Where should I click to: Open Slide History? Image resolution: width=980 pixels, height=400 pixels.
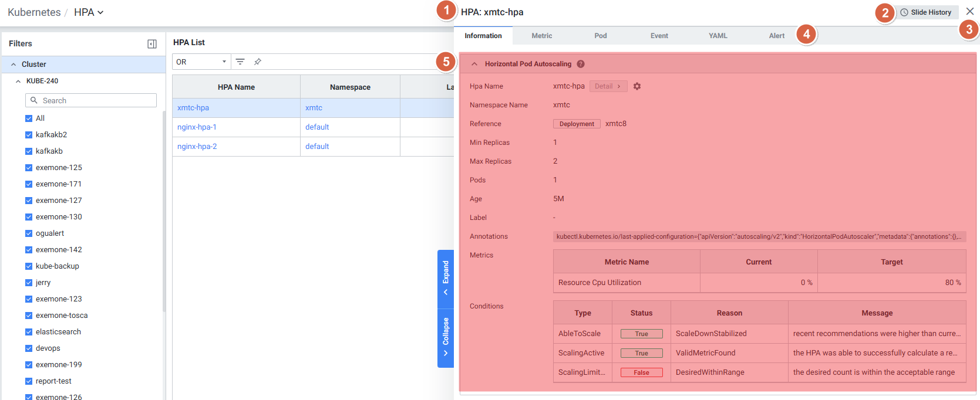pyautogui.click(x=926, y=12)
